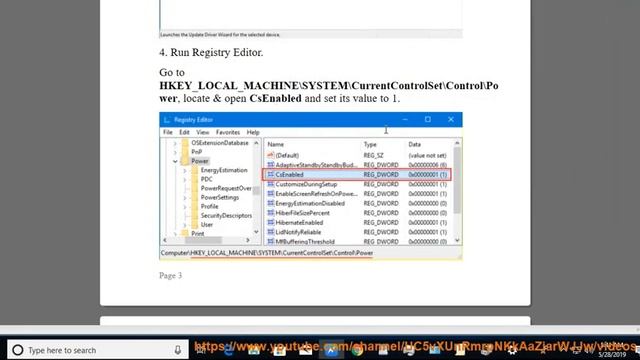Click the '(value not set)' data cell

(427, 156)
